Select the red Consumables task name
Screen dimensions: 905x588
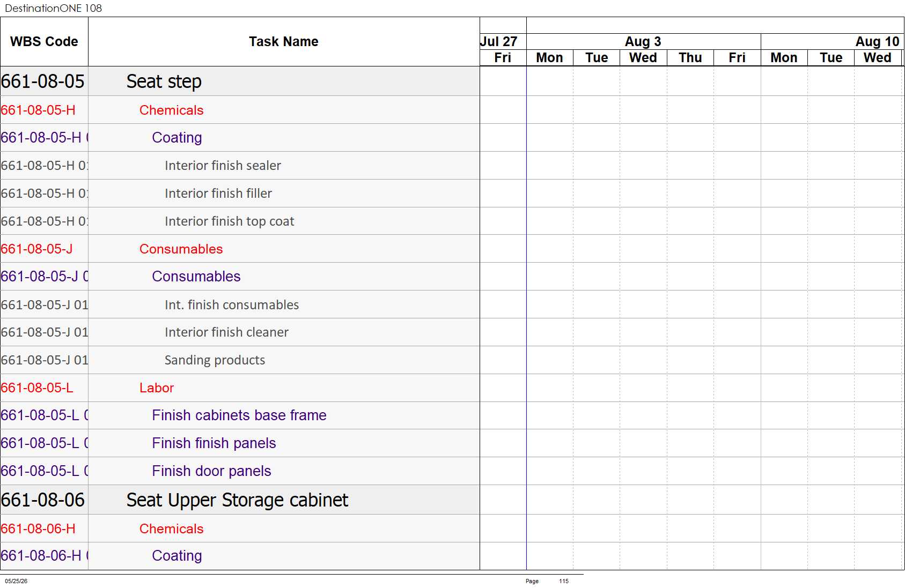(181, 249)
